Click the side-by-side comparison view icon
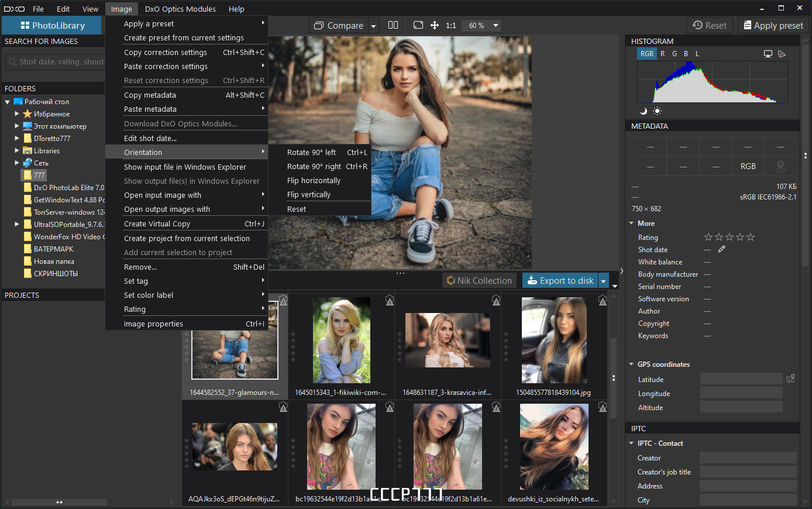Image resolution: width=812 pixels, height=509 pixels. (x=393, y=25)
